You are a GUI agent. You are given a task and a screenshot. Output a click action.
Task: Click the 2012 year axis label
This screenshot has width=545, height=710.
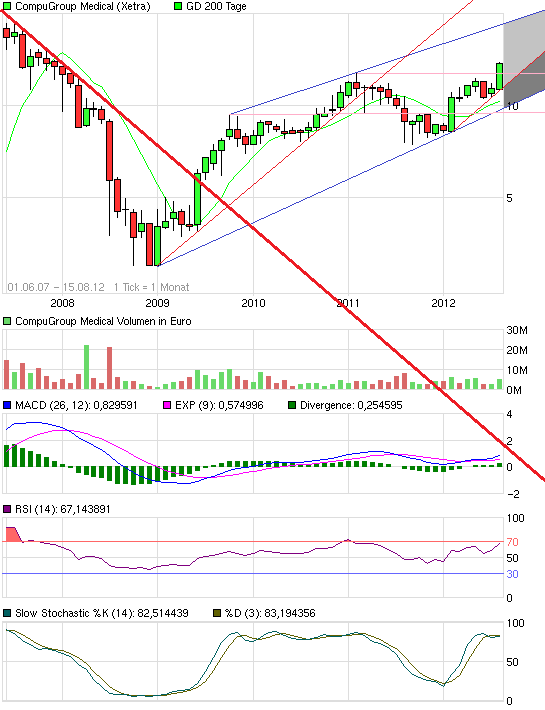coord(443,302)
